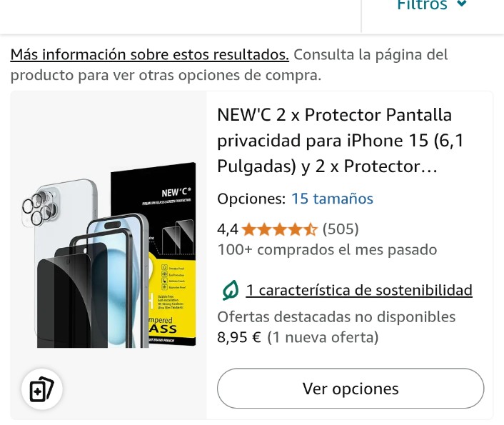Click the 8,95 € price
This screenshot has width=504, height=425.
pyautogui.click(x=239, y=337)
